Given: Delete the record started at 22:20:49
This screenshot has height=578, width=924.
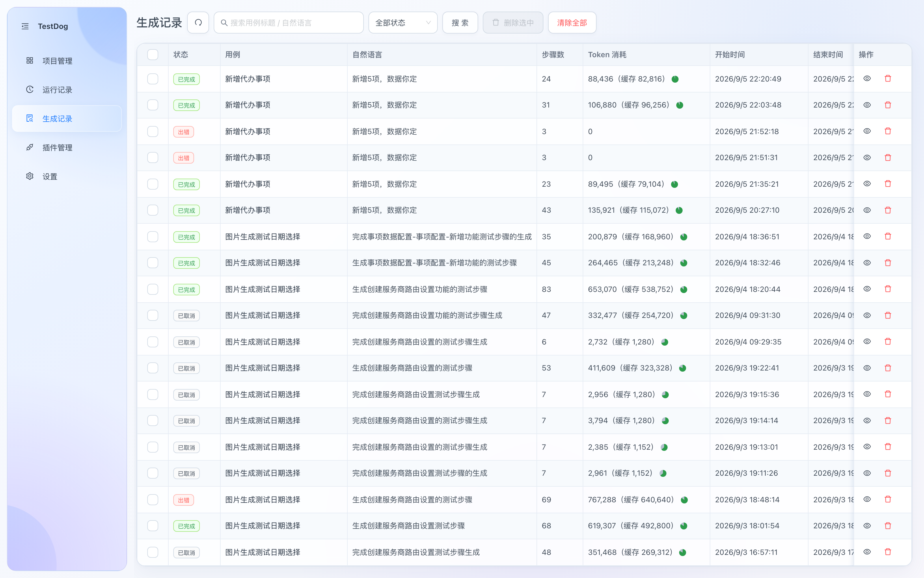Looking at the screenshot, I should 888,79.
